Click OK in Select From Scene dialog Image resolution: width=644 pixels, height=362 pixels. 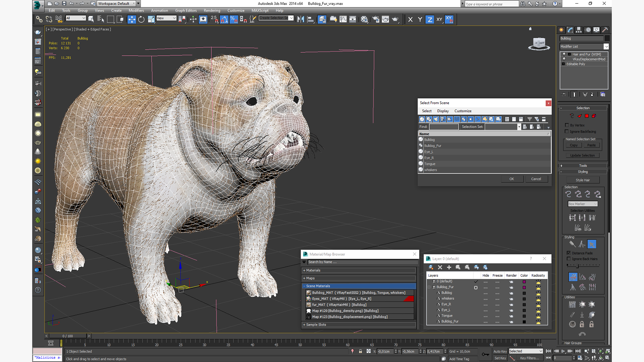(x=512, y=179)
